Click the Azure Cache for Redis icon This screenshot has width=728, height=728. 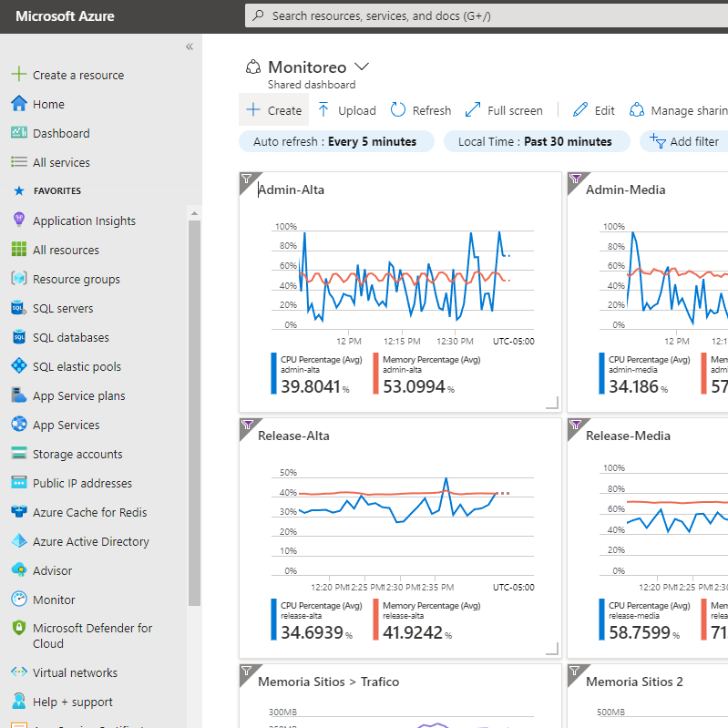pos(18,512)
